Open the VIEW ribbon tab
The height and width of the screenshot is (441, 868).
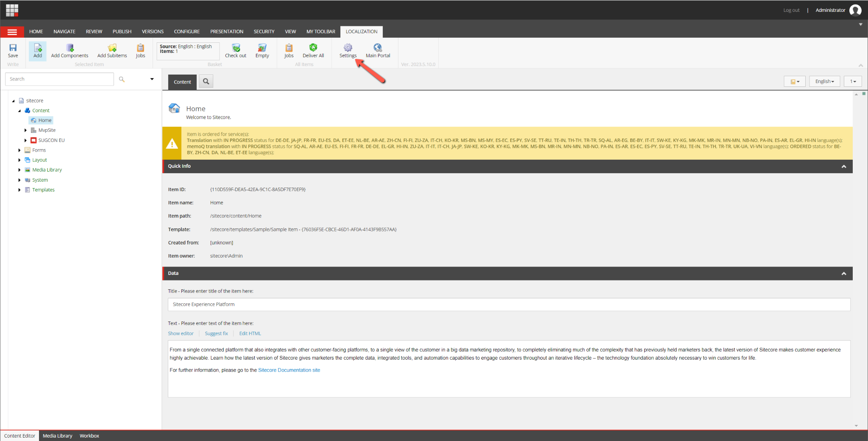coord(290,32)
